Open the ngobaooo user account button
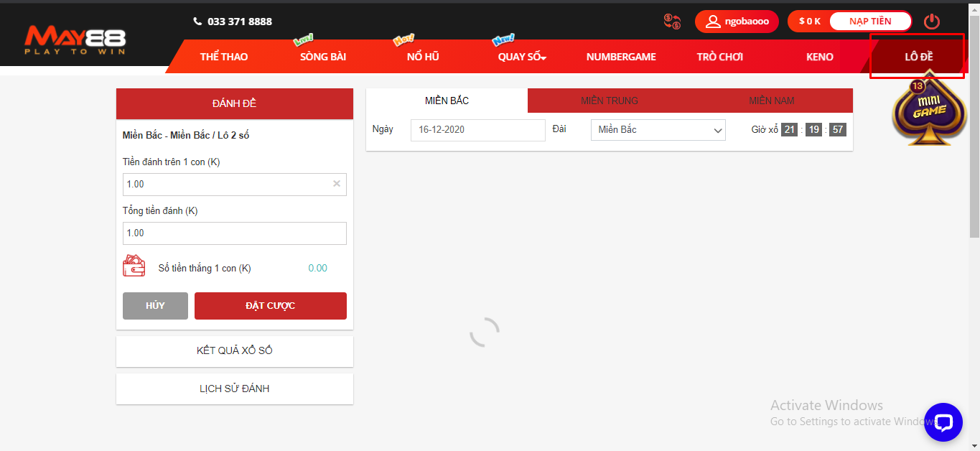The image size is (980, 451). click(x=737, y=22)
